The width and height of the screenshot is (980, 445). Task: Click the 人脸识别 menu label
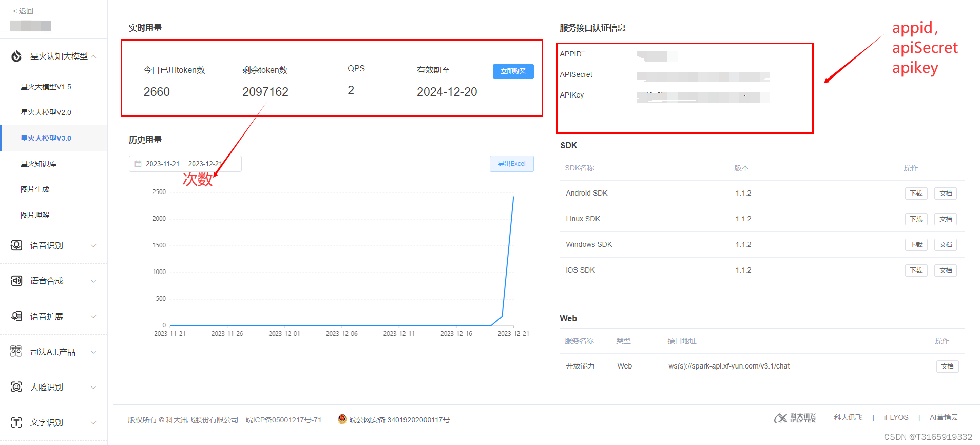coord(46,387)
